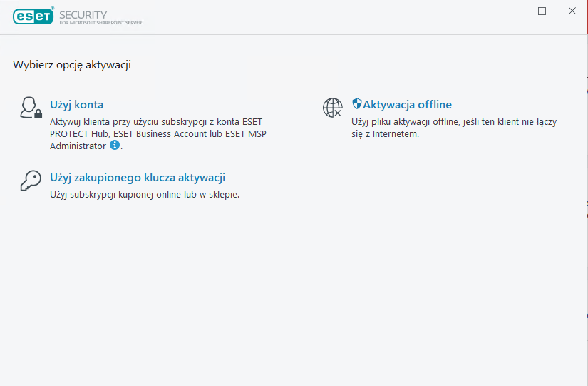This screenshot has height=386, width=588.
Task: Open the Użyj konta activation option
Action: pos(77,104)
